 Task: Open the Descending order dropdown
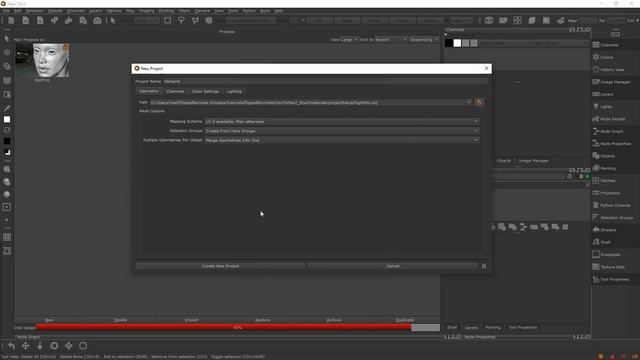click(x=424, y=40)
